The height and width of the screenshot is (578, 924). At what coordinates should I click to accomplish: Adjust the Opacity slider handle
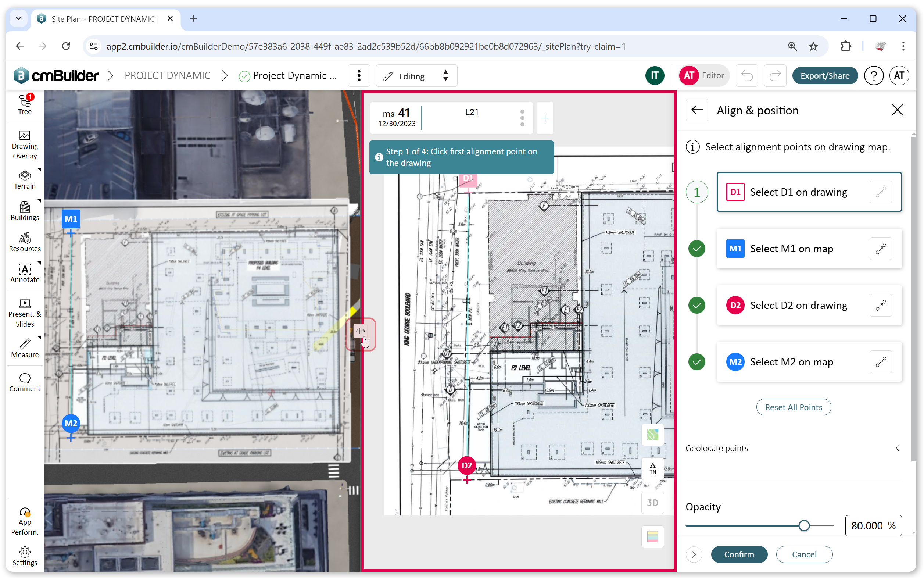pyautogui.click(x=804, y=526)
